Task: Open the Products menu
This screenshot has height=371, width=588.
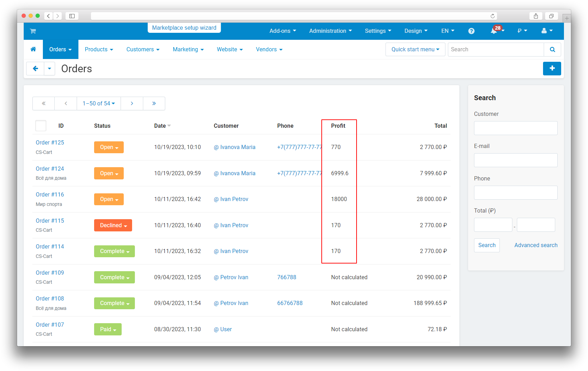Action: coord(99,50)
